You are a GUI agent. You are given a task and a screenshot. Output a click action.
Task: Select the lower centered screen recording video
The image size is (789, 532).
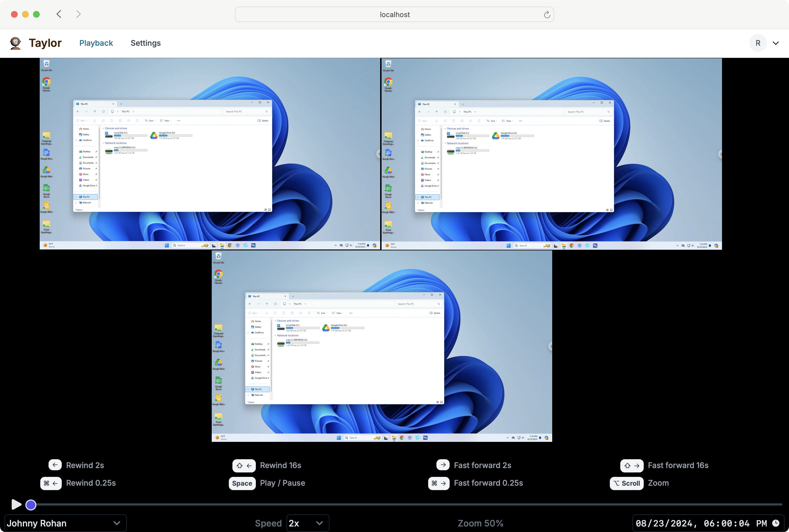pos(382,346)
